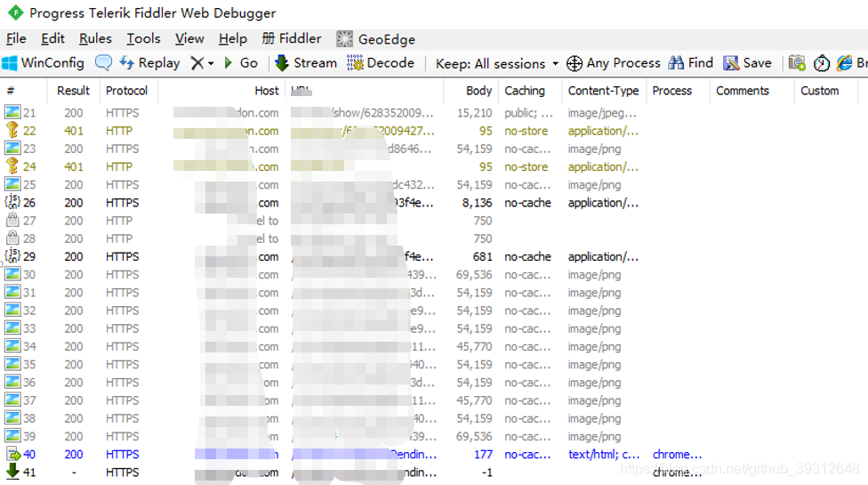
Task: Click the Fiddler menu item
Action: pyautogui.click(x=292, y=39)
